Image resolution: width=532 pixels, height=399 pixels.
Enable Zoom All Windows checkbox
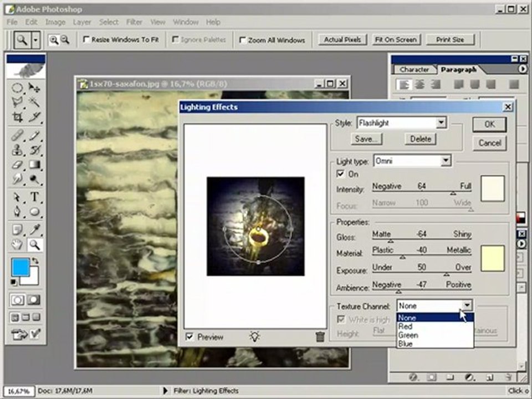pyautogui.click(x=243, y=40)
